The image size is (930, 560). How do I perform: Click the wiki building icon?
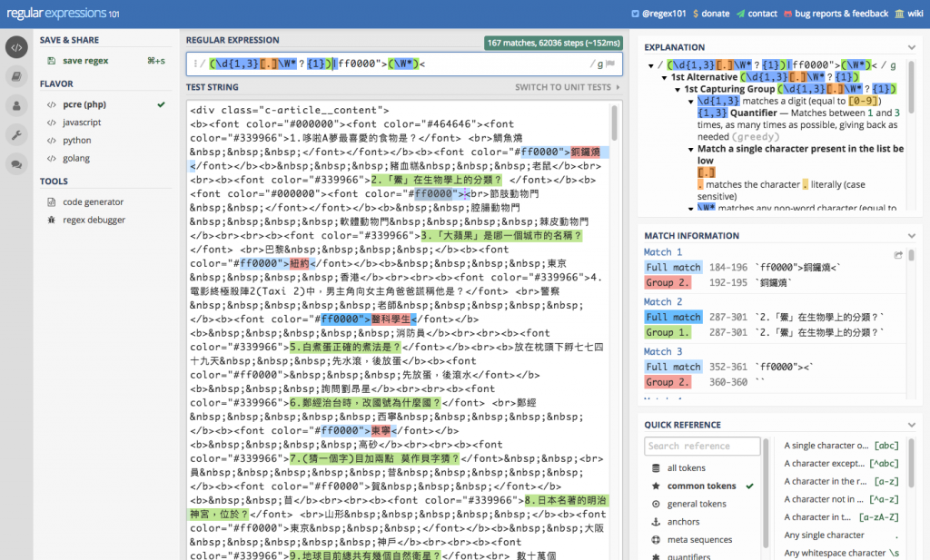[x=900, y=14]
